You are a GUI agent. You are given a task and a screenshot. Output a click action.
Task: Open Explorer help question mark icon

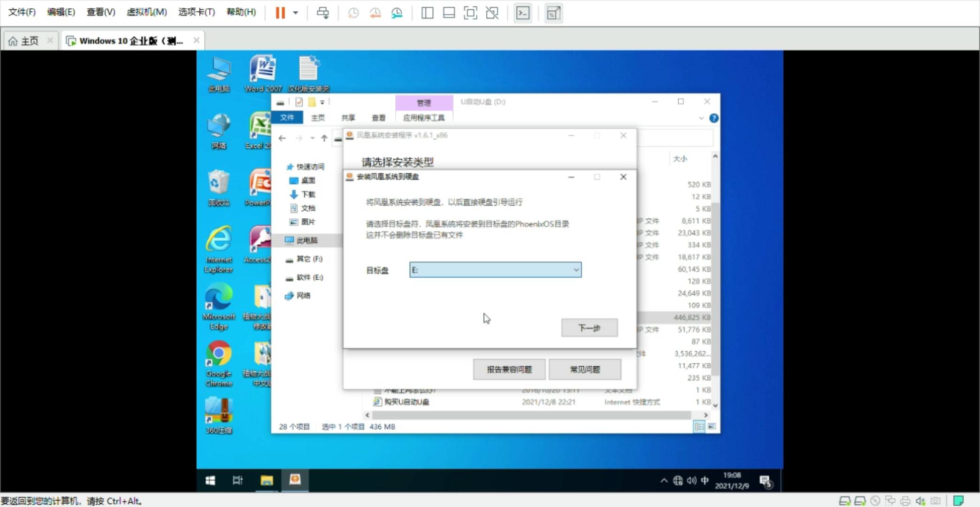click(714, 118)
